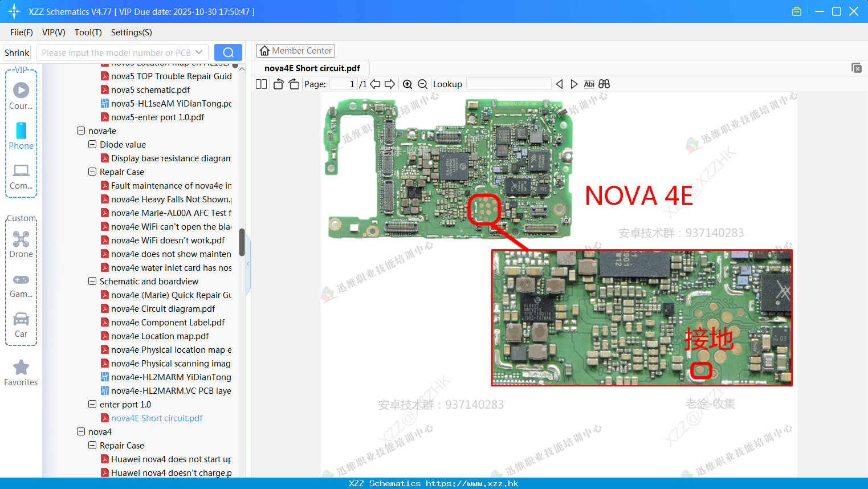
Task: Click the file tree vertical scrollbar
Action: 242,243
